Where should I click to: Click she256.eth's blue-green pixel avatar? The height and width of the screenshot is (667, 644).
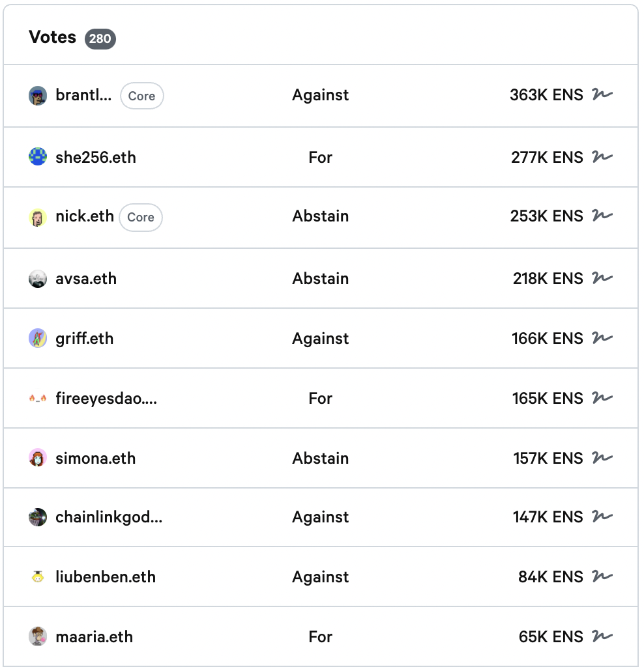pyautogui.click(x=38, y=157)
